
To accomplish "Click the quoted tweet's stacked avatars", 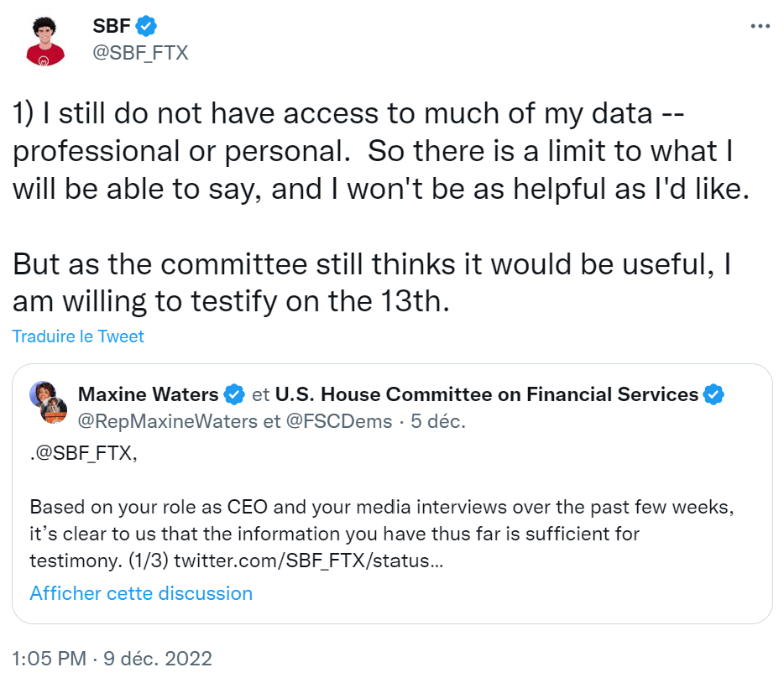I will 48,403.
